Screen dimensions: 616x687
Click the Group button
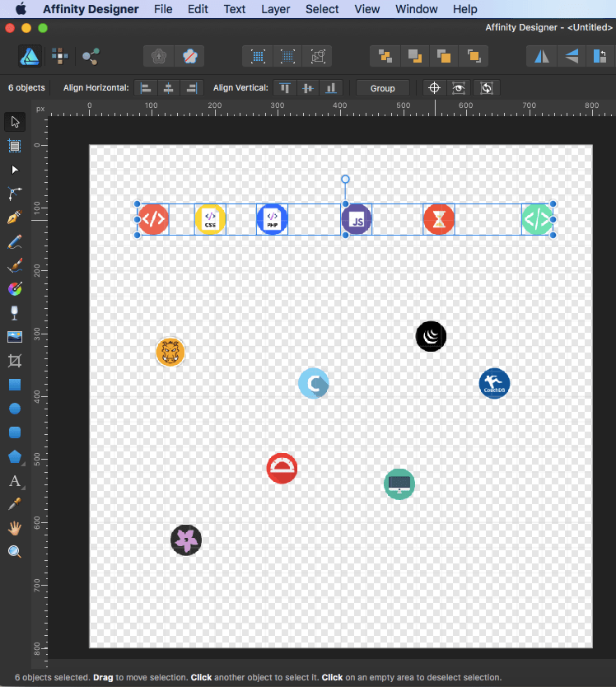click(382, 88)
